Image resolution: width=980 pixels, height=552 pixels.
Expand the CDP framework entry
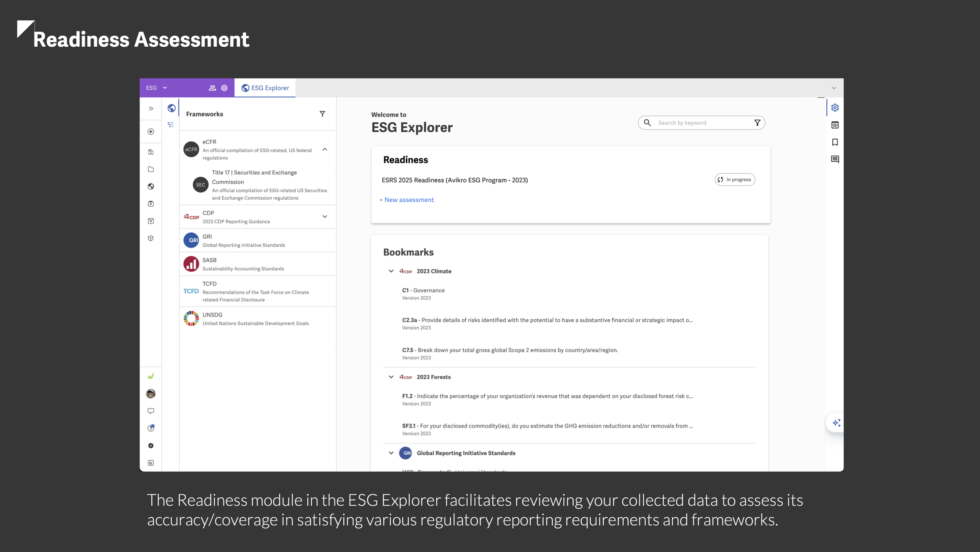325,217
